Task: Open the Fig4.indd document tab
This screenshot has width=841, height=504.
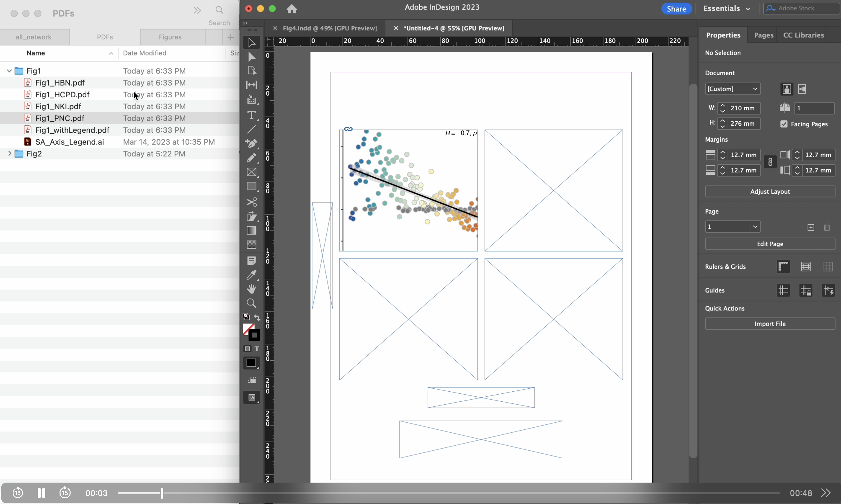Action: [x=330, y=28]
